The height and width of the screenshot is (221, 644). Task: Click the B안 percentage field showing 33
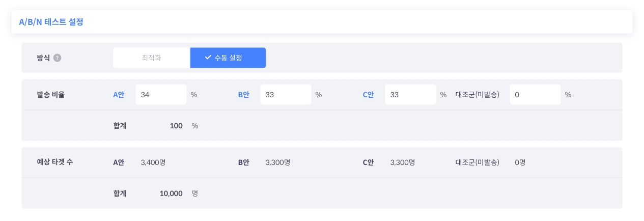(286, 95)
